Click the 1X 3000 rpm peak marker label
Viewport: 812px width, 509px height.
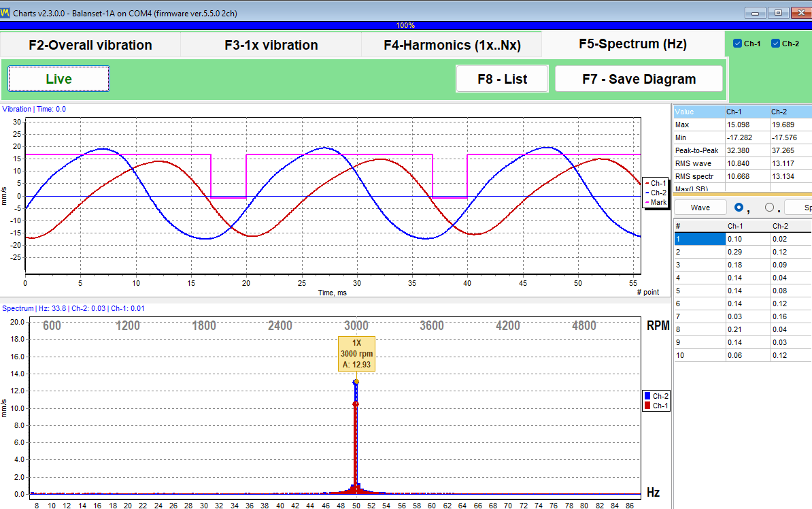click(356, 353)
